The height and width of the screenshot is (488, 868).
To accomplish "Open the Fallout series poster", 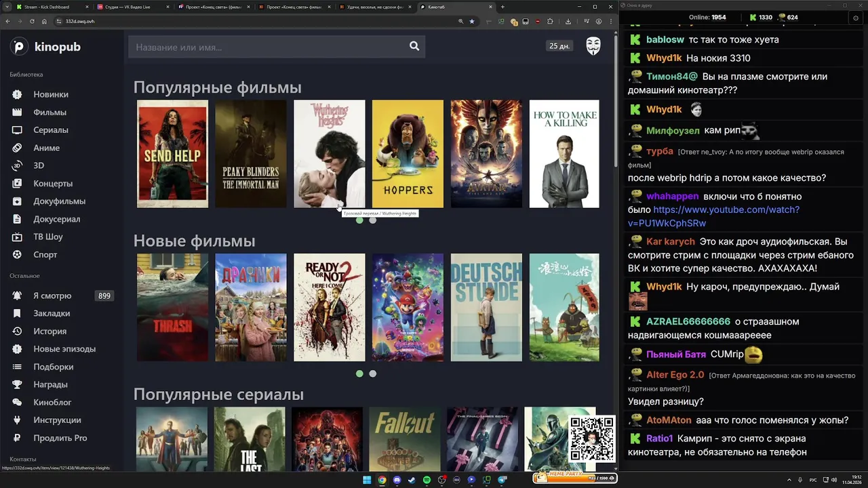I will [x=405, y=439].
